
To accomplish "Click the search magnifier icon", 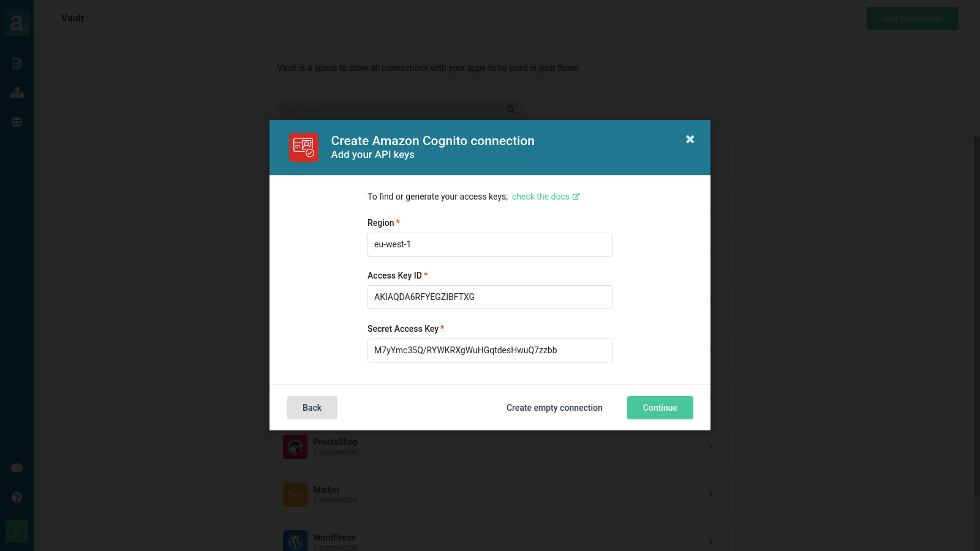I will click(x=510, y=110).
